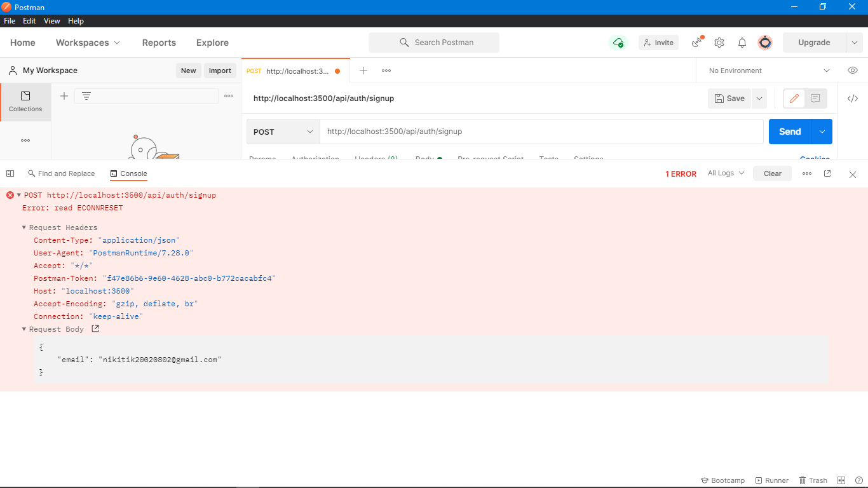Viewport: 868px width, 488px height.
Task: Open the Save options dropdown arrow
Action: [759, 98]
